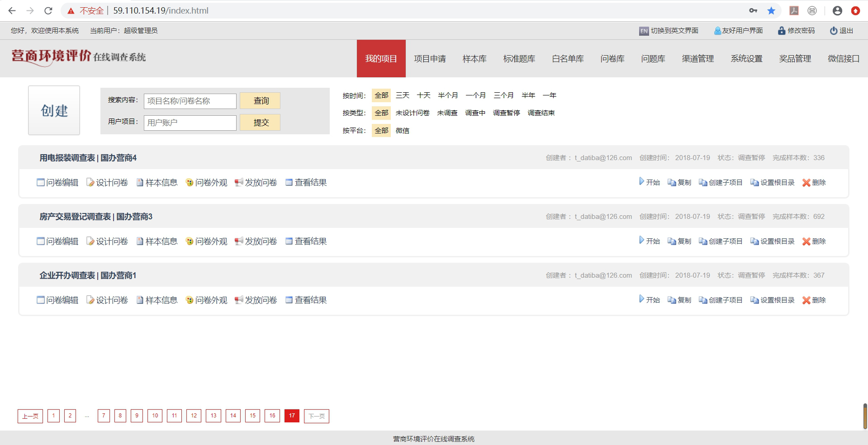Go to page 16 in pagination
This screenshot has width=868, height=445.
(x=272, y=416)
